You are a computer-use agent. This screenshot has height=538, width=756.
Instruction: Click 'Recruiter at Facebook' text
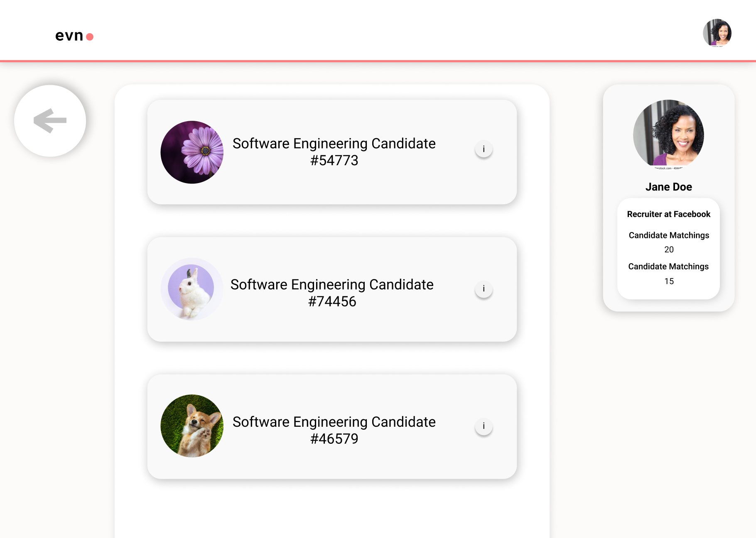668,214
